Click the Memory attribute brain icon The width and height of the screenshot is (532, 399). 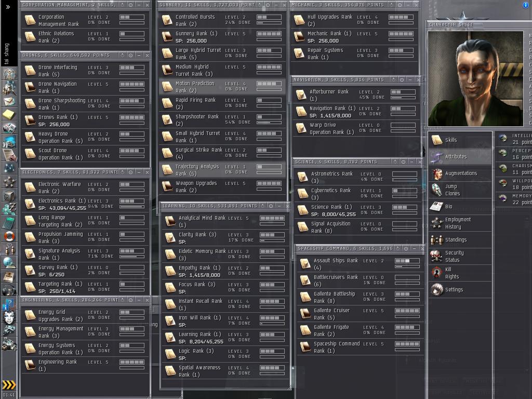(x=503, y=198)
